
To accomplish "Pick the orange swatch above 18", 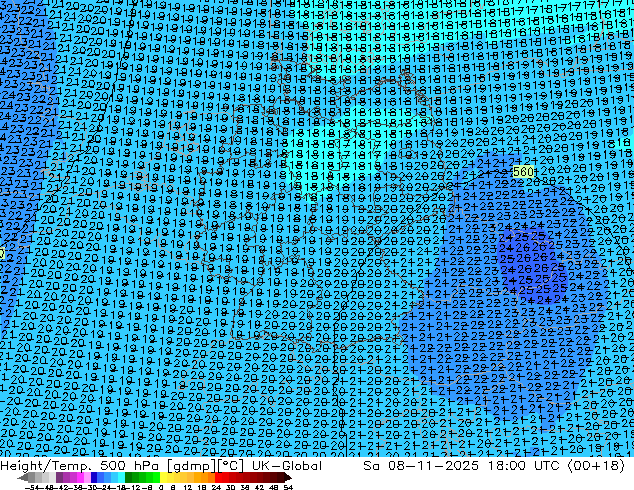I will point(205,477).
